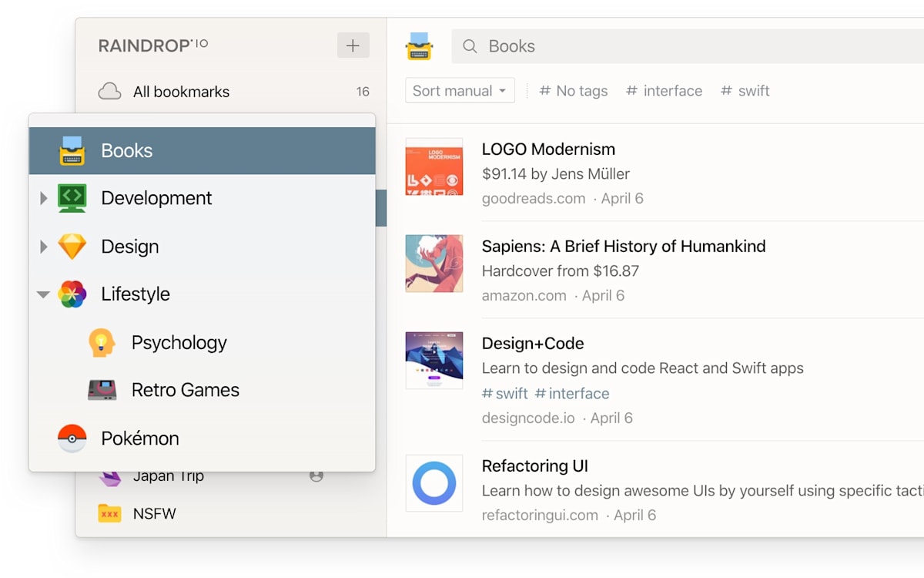Screen dimensions: 924x578
Task: Click the typewriter icon beside search bar
Action: 419,46
